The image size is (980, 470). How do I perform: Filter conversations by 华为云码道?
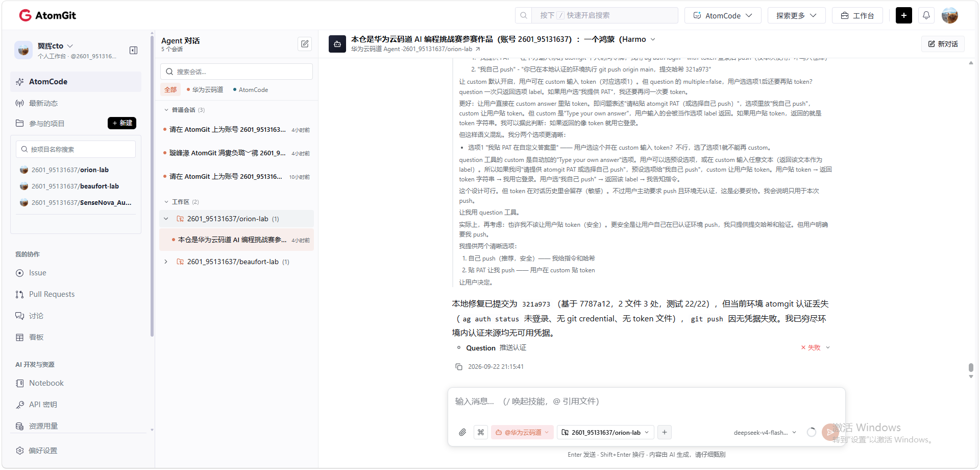(205, 90)
